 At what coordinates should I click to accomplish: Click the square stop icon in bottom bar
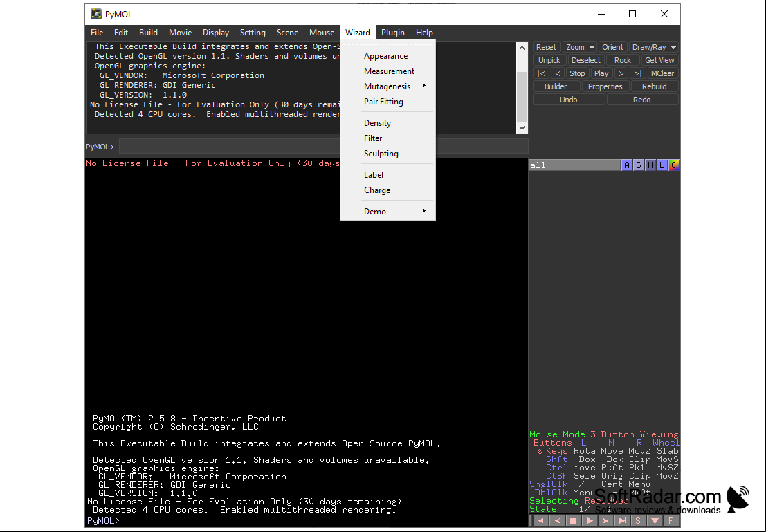(573, 521)
